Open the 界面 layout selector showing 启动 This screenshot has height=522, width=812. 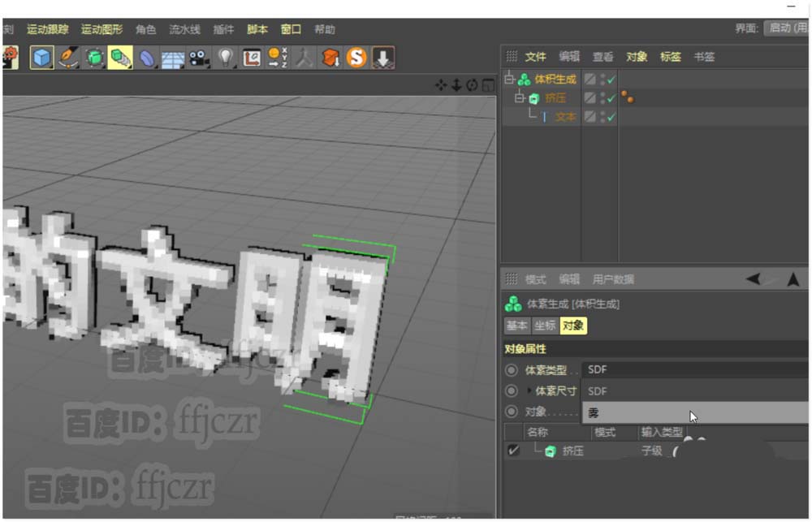pyautogui.click(x=785, y=28)
